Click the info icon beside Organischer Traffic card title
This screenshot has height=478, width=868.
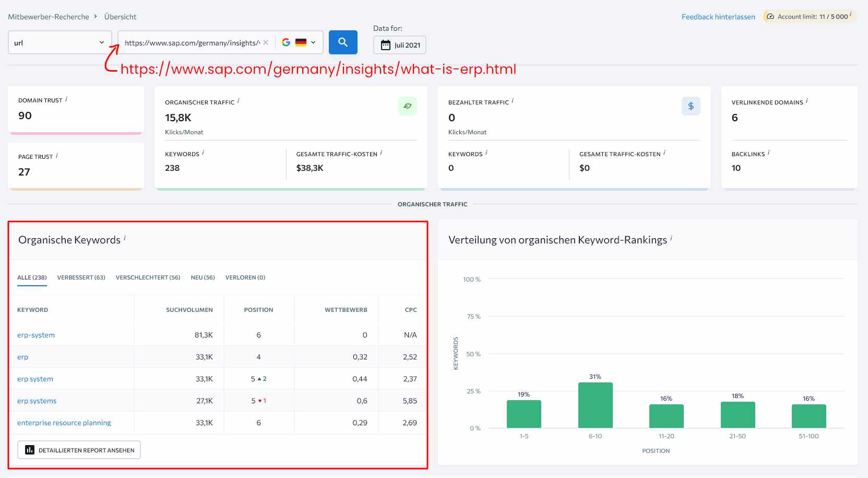coord(239,101)
